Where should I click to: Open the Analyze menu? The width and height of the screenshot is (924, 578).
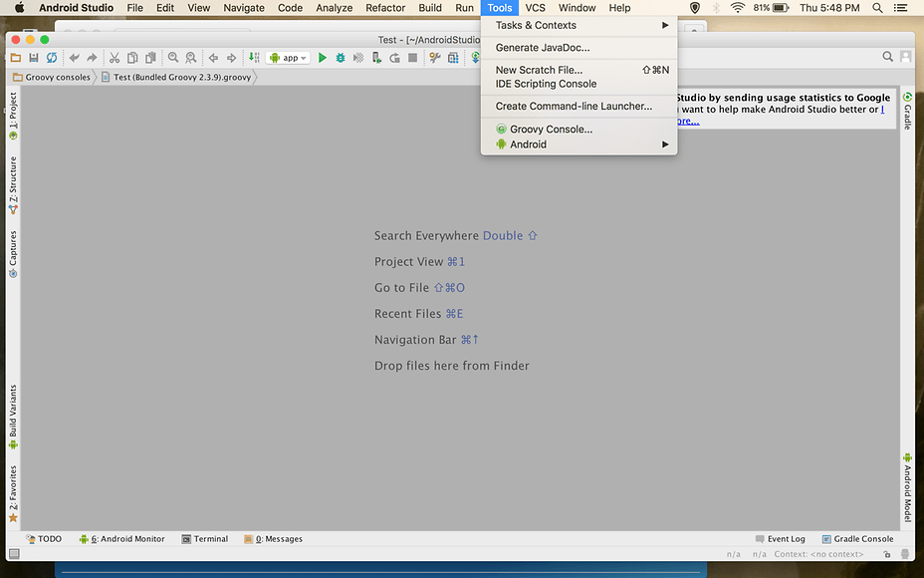(335, 8)
